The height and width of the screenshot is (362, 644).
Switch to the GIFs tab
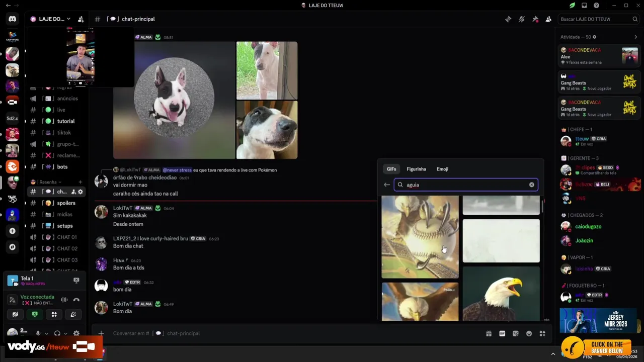coord(391,169)
